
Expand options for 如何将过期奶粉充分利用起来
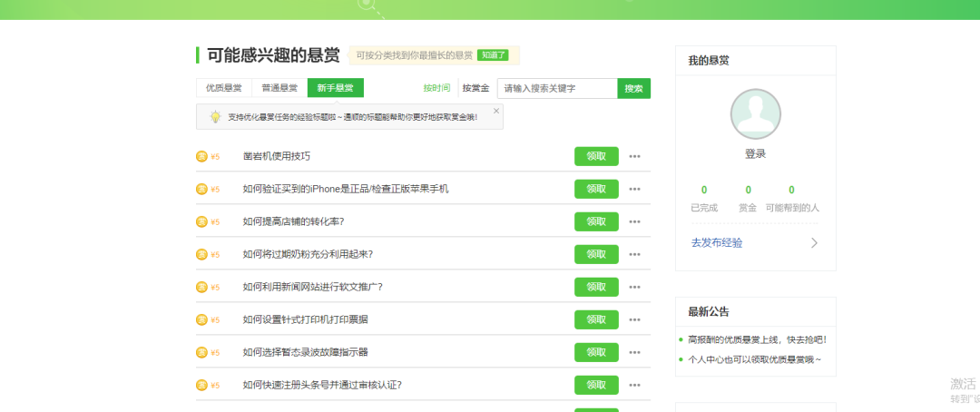(x=635, y=254)
